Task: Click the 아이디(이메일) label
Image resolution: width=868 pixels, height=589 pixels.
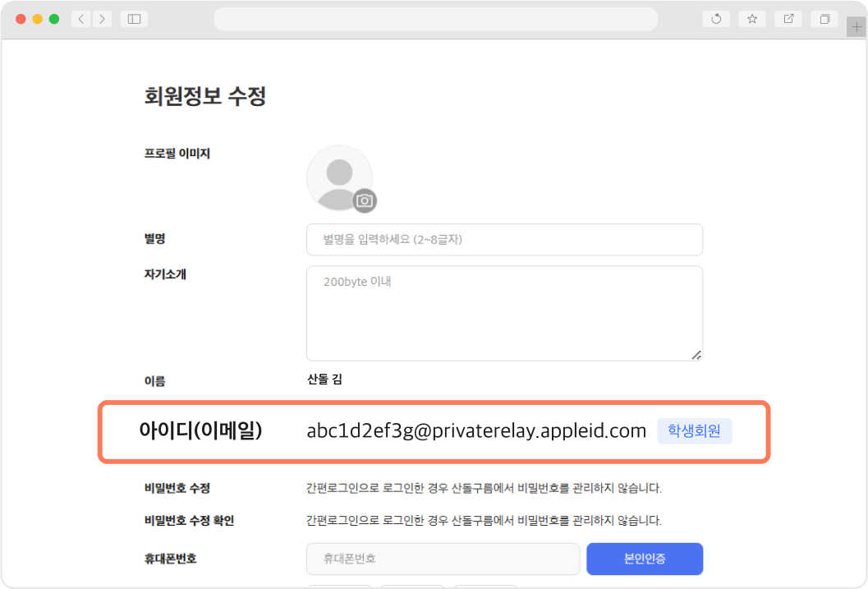Action: tap(200, 430)
